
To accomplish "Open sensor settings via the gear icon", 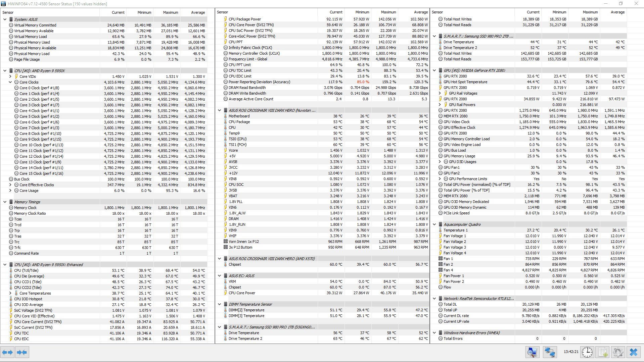I will 618,352.
